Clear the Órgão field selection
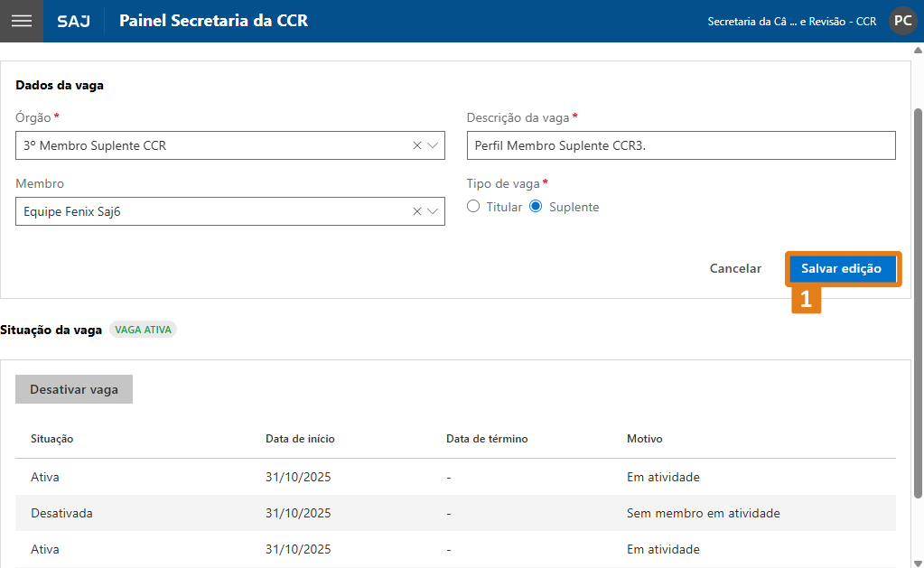 416,145
